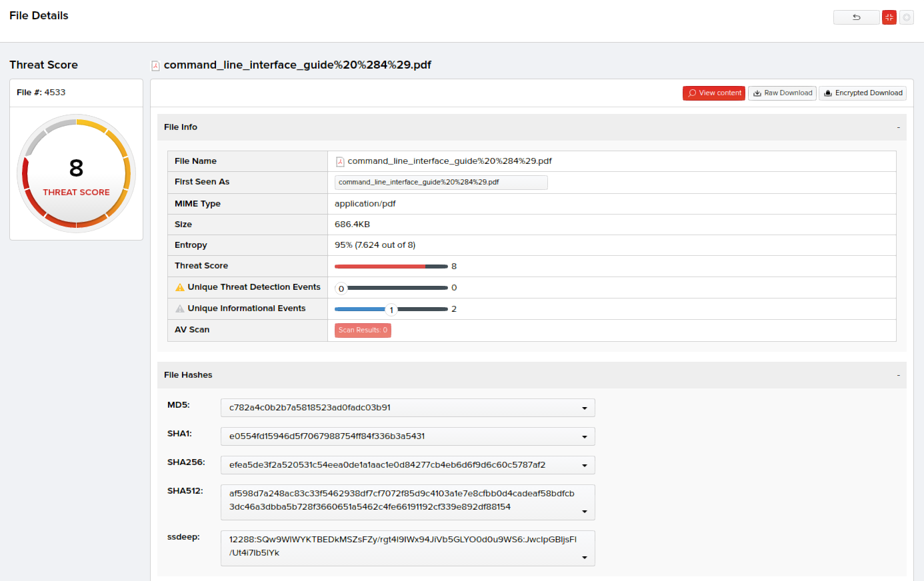924x581 pixels.
Task: Collapse the File Info section
Action: [898, 127]
